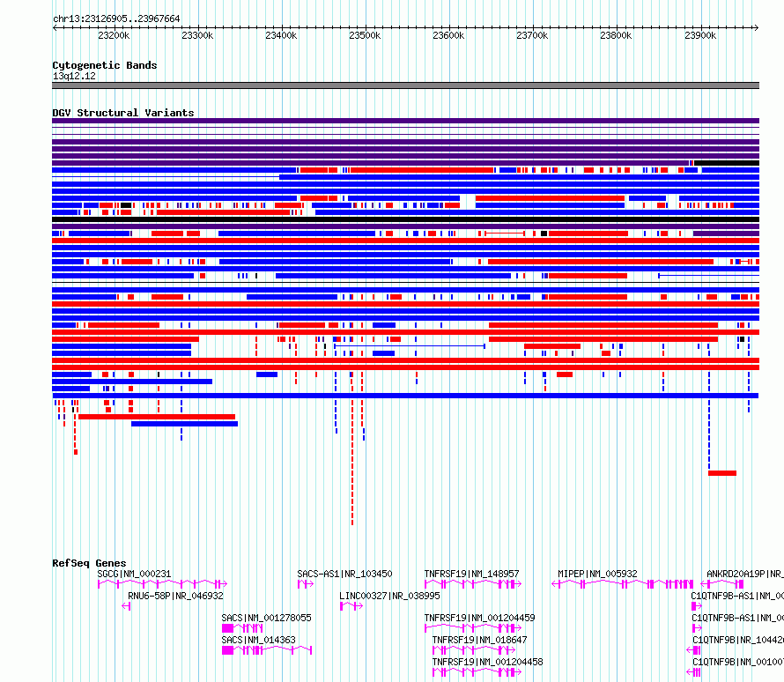Image resolution: width=784 pixels, height=682 pixels.
Task: Click the chr13:23126905..23967664 region label
Action: coord(116,19)
